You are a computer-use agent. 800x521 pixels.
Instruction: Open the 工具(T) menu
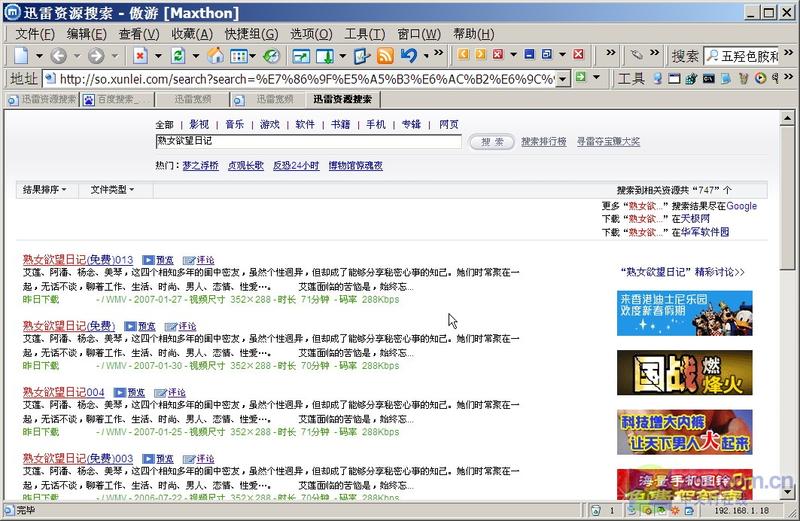coord(364,34)
